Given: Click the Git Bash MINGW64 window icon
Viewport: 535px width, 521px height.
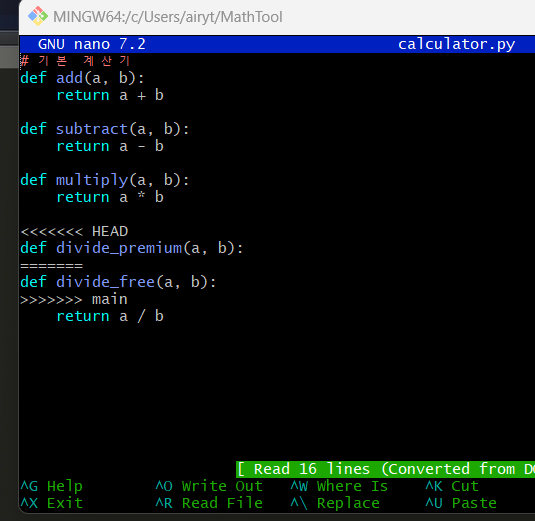Looking at the screenshot, I should click(x=38, y=16).
